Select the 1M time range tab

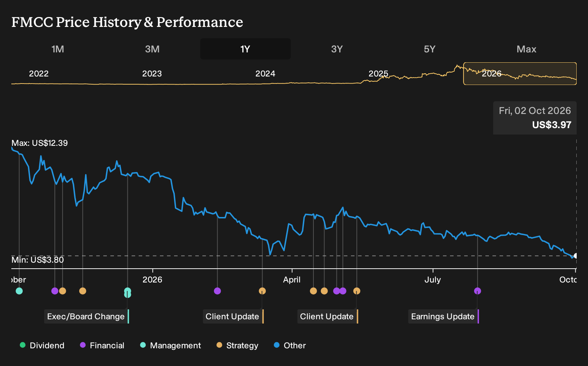click(x=58, y=49)
